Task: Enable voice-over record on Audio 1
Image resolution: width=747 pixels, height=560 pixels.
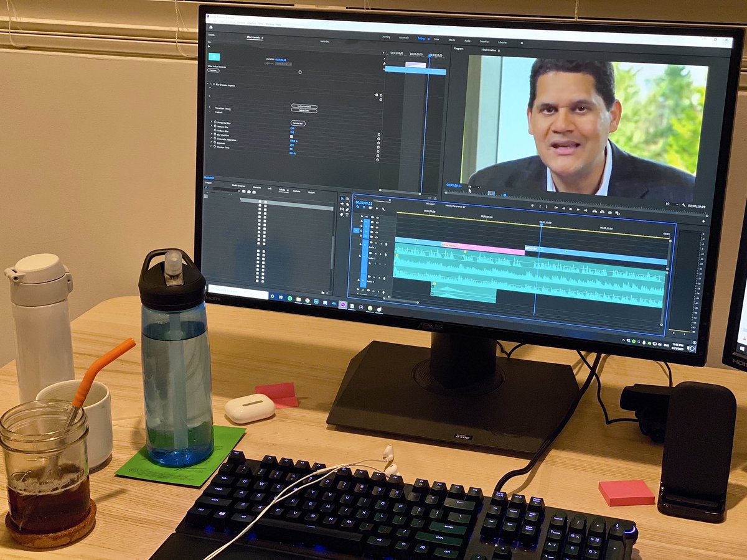Action: 386,244
